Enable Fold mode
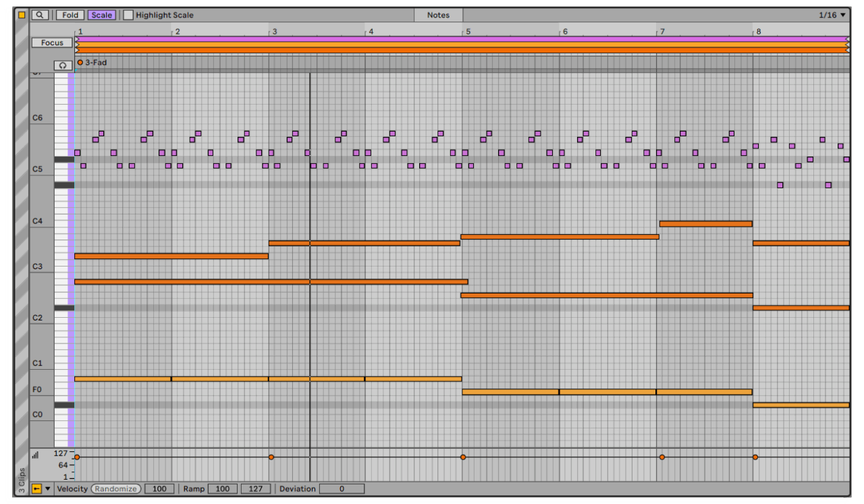This screenshot has width=864, height=504. (70, 15)
